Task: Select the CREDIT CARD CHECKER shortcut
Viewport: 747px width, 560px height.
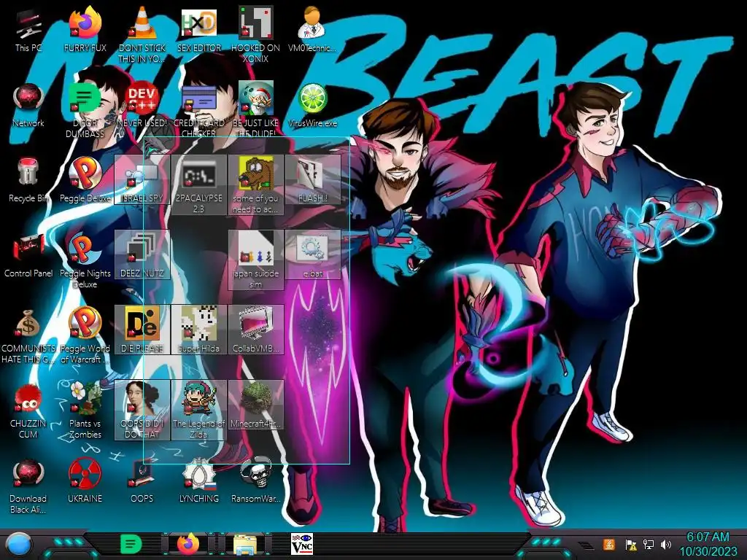Action: click(x=199, y=111)
